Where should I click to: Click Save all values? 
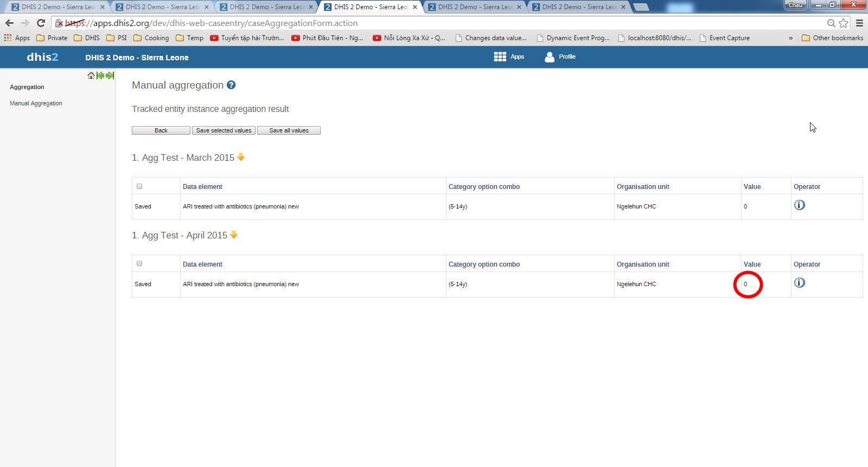pyautogui.click(x=289, y=130)
